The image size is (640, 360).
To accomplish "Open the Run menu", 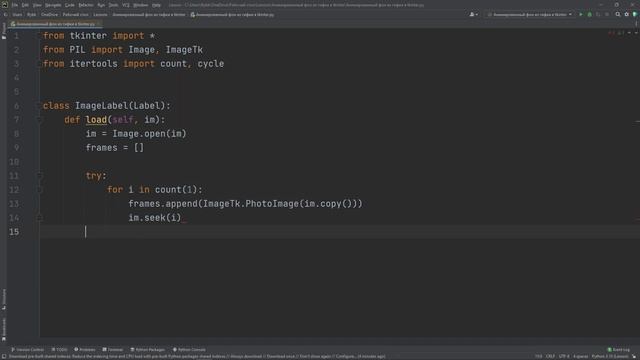I will [101, 5].
